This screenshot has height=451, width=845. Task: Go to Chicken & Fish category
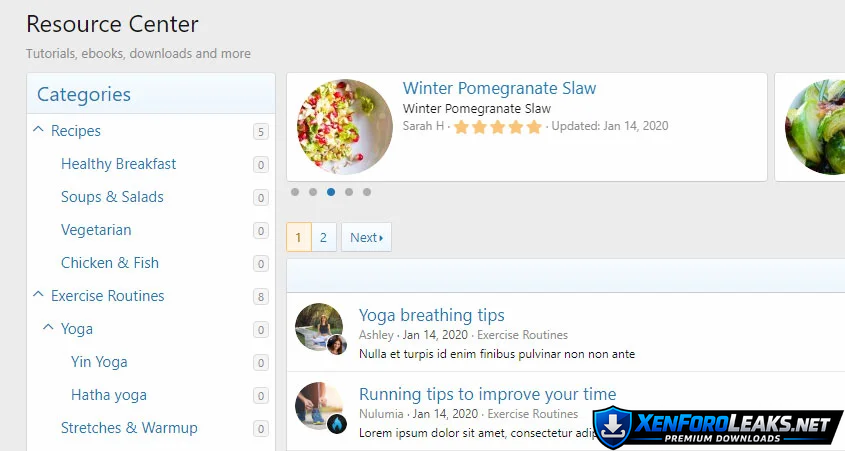110,263
